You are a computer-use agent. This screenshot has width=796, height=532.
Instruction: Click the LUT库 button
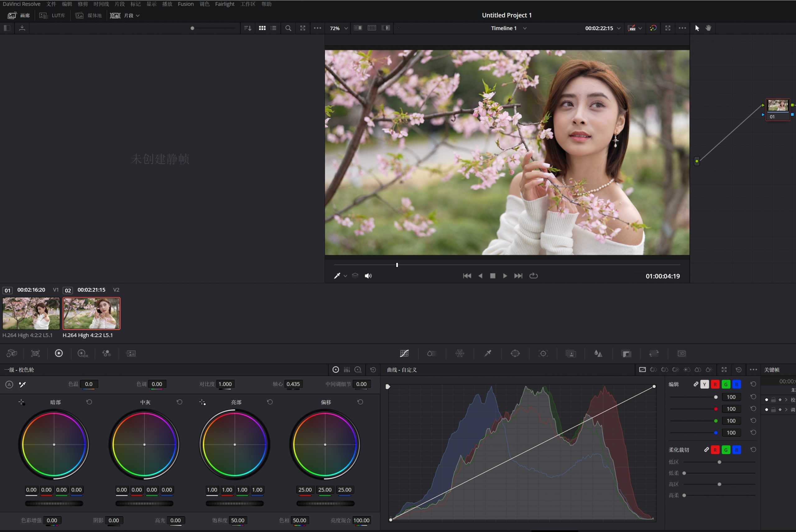tap(53, 16)
